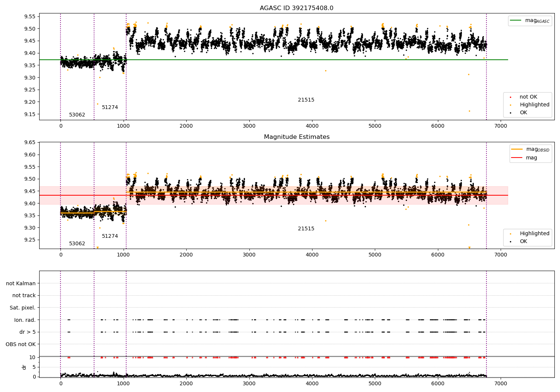The image size is (560, 392).
Task: Click the 'OBS not OK' axis label
Action: point(21,344)
